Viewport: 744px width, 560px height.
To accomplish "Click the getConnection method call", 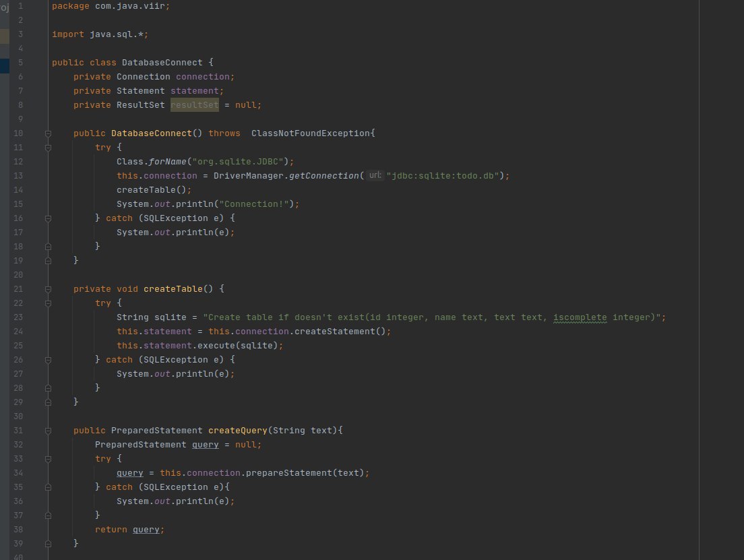I will point(323,176).
